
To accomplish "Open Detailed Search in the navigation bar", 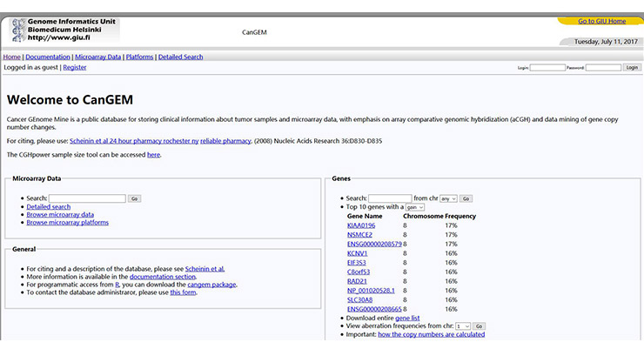I will [x=181, y=57].
